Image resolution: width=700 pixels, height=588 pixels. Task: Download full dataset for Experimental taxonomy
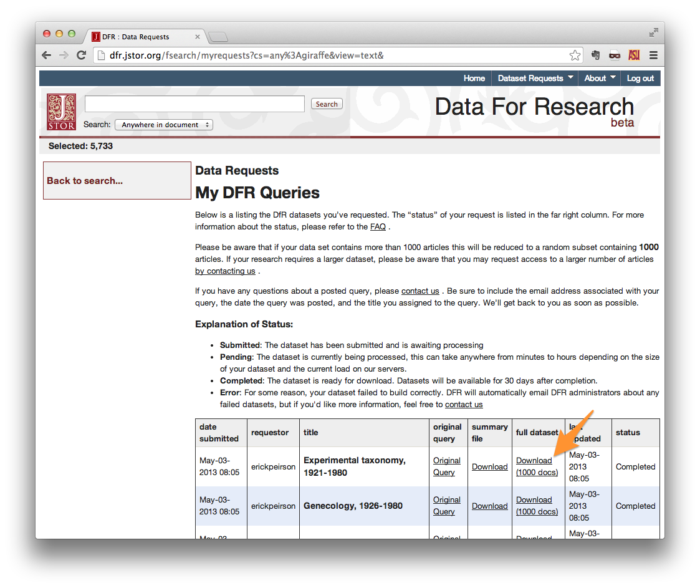coord(537,466)
